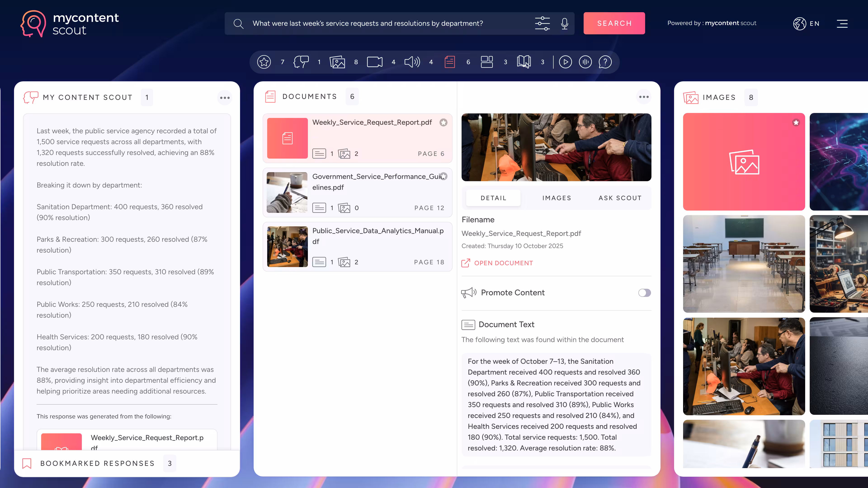This screenshot has width=868, height=488.
Task: Click the images filter icon in toolbar
Action: pos(337,62)
